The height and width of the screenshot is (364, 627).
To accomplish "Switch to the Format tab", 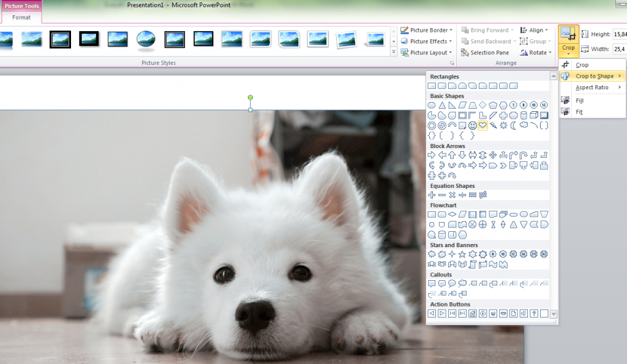I will point(21,18).
